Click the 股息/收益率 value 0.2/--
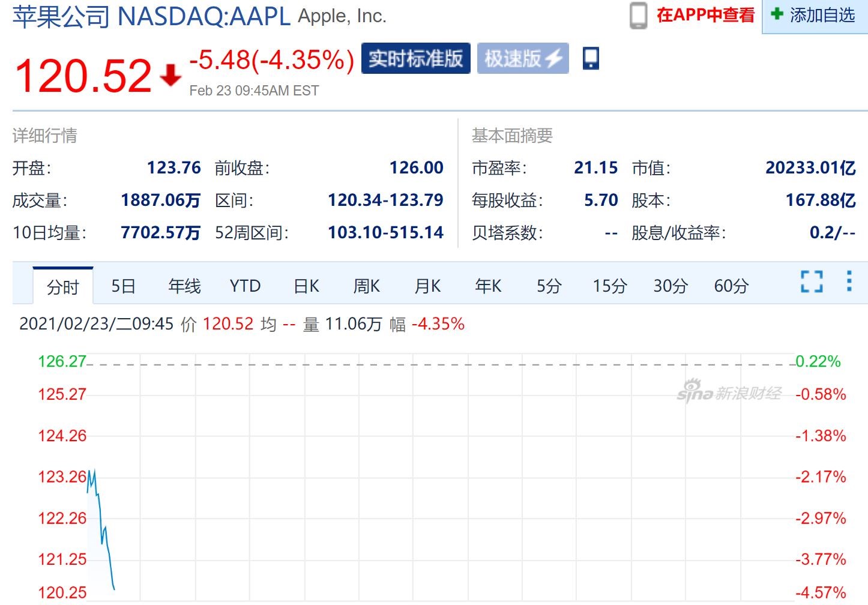 pyautogui.click(x=833, y=232)
